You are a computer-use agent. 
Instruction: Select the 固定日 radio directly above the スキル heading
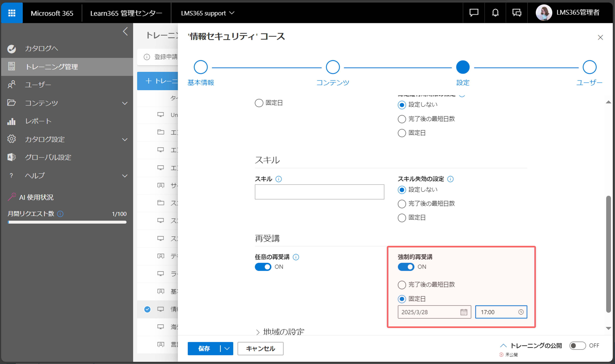point(259,103)
